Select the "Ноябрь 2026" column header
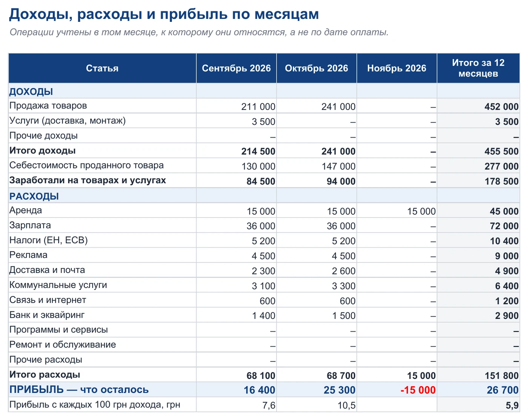Image resolution: width=528 pixels, height=420 pixels. [x=397, y=68]
